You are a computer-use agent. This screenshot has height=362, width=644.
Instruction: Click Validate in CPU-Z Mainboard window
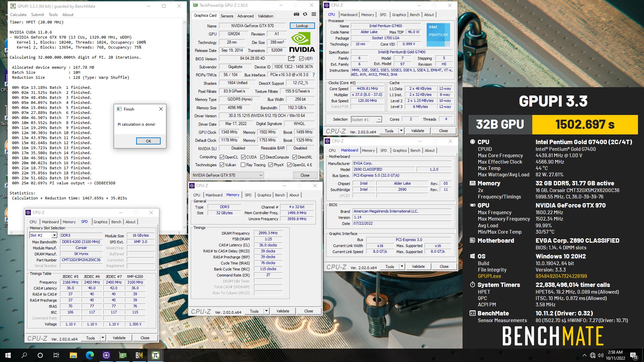point(418,266)
